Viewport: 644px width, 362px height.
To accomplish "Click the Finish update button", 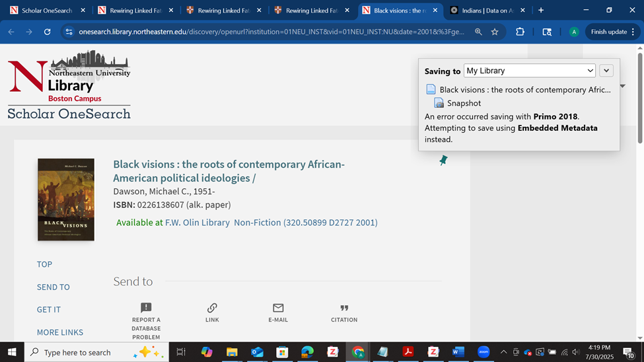I will pyautogui.click(x=609, y=32).
